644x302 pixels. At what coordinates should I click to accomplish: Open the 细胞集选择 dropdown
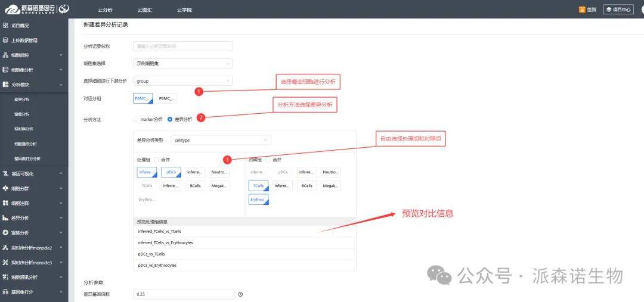183,64
